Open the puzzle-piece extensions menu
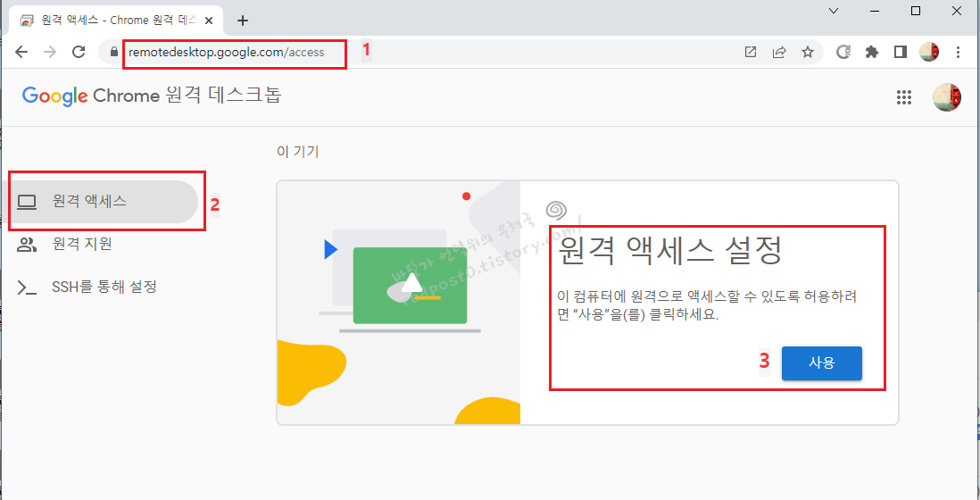This screenshot has height=500, width=980. coord(872,53)
